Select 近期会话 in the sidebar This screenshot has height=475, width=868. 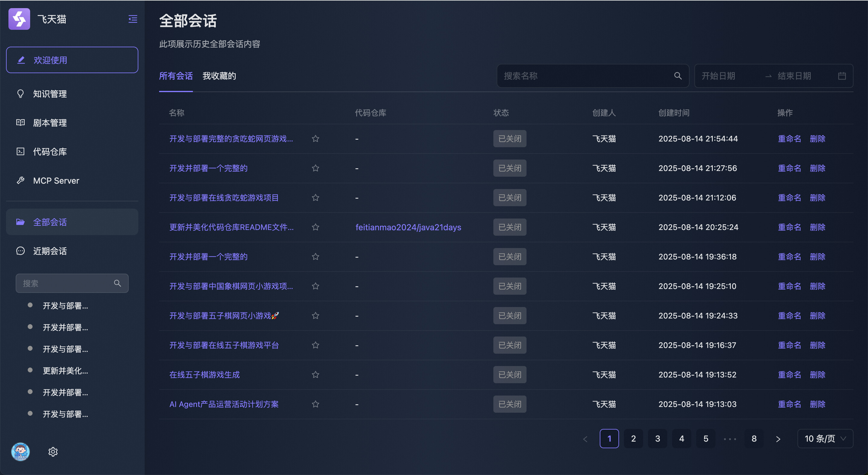(x=49, y=251)
